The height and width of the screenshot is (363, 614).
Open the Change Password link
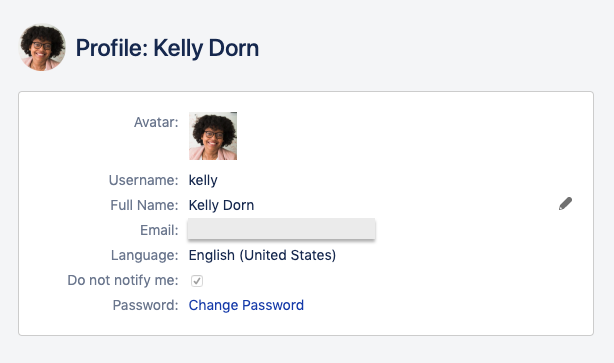point(246,305)
